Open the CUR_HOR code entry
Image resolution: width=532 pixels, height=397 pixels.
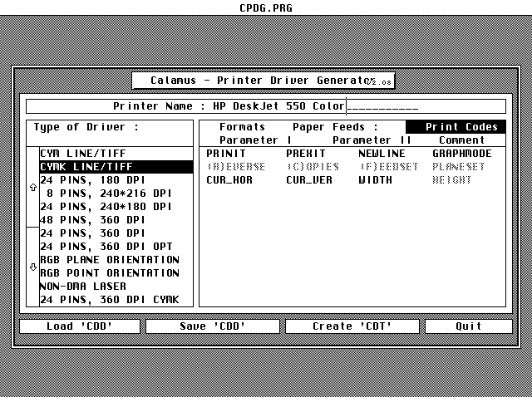click(x=229, y=180)
